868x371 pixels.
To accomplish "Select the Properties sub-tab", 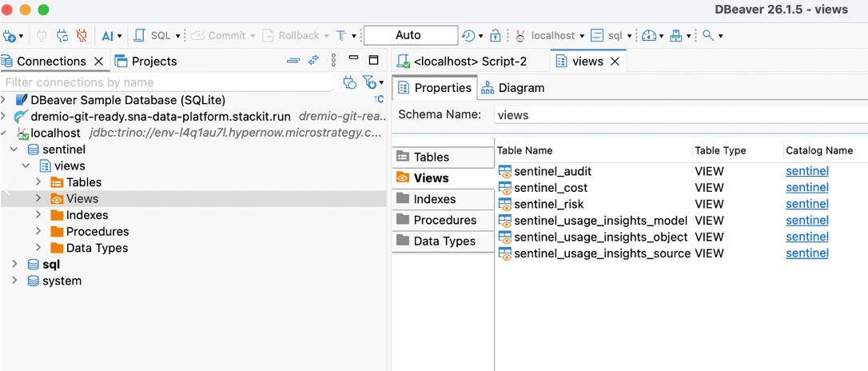I will pos(435,87).
